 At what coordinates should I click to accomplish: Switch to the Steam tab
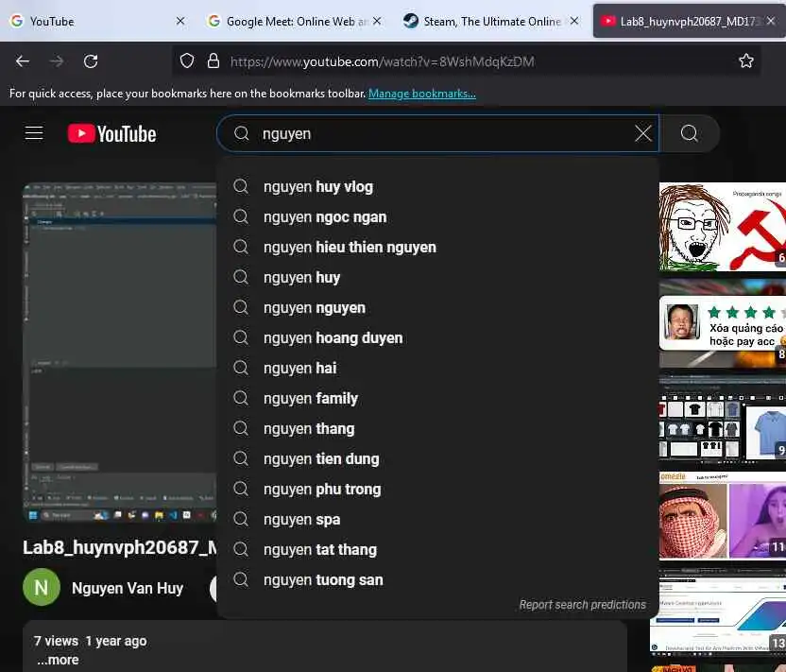pos(491,21)
